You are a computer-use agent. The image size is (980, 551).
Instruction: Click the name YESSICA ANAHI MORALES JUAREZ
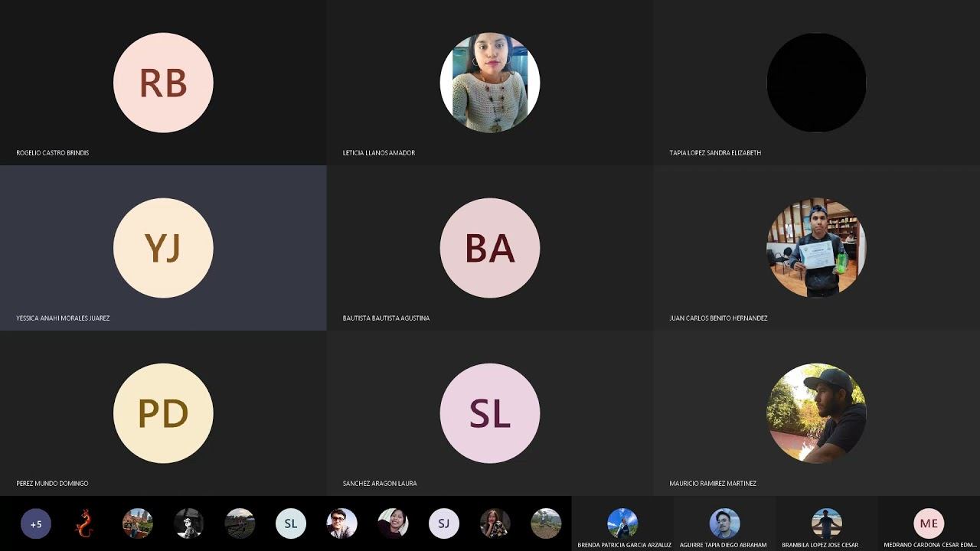(63, 318)
